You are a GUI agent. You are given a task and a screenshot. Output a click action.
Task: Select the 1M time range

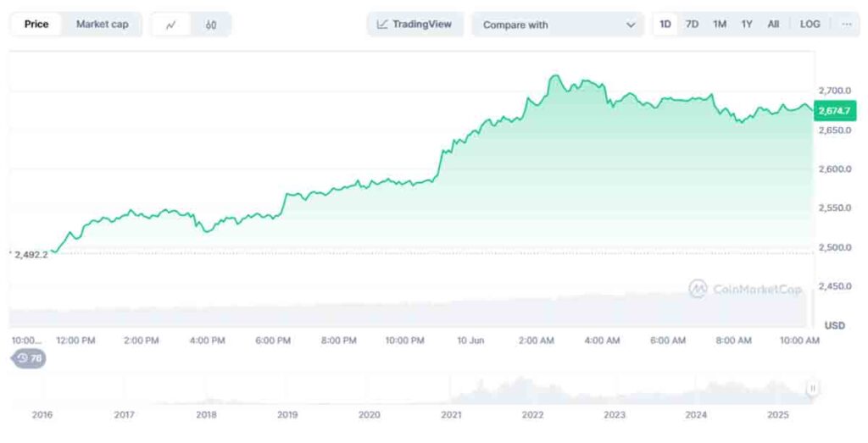coord(719,25)
